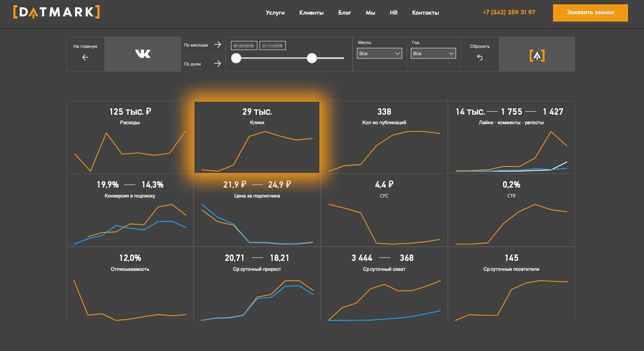Grab the right date range slider handle
Image resolution: width=644 pixels, height=351 pixels.
(x=312, y=58)
